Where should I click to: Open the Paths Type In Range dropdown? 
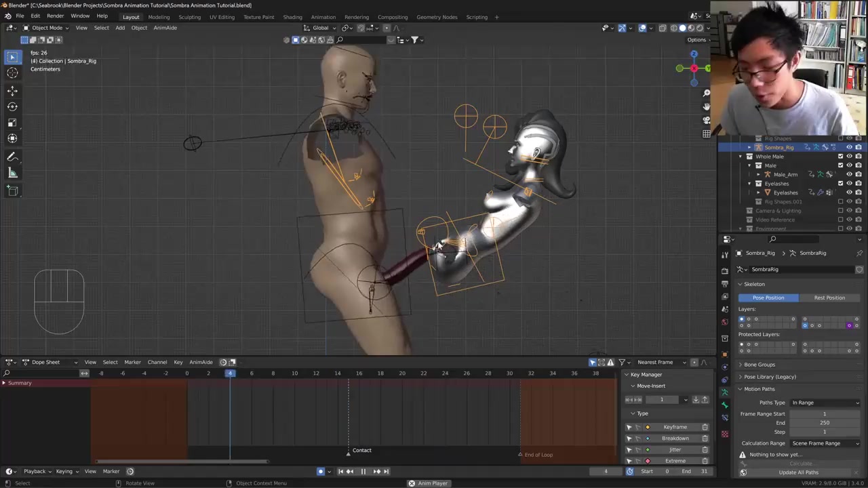[x=825, y=403]
